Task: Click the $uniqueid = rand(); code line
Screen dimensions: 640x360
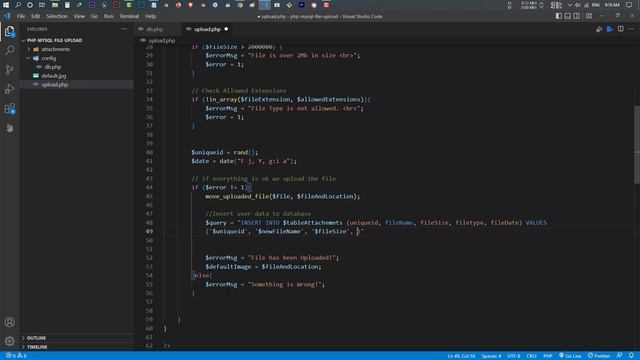Action: tap(224, 152)
